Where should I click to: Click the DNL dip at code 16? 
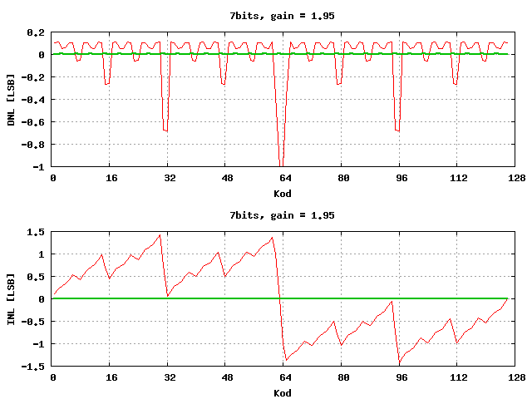point(107,83)
